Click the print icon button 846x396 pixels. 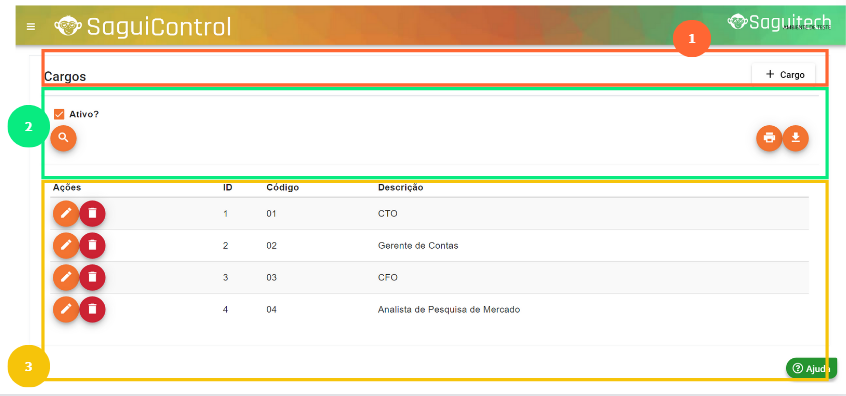[x=769, y=138]
